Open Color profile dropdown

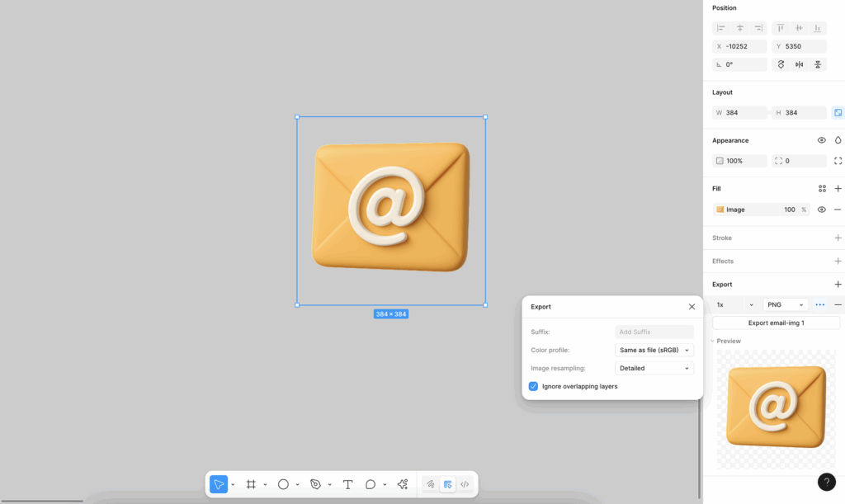pyautogui.click(x=654, y=350)
